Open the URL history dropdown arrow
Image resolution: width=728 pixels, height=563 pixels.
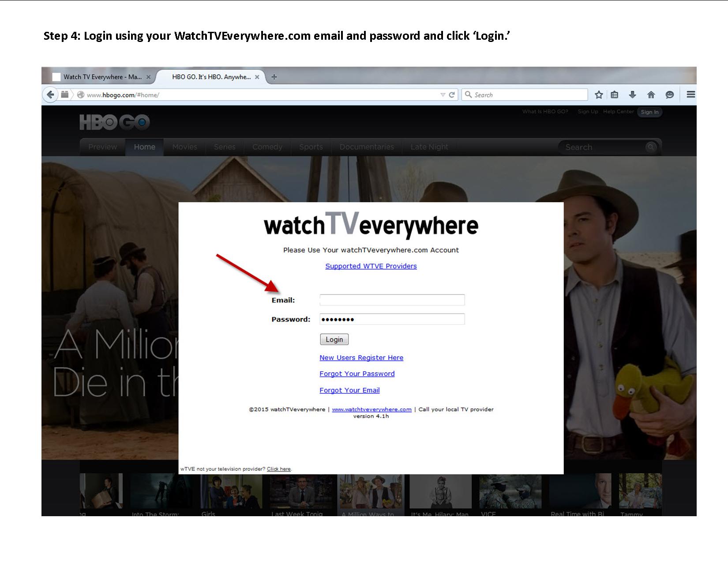pos(443,95)
